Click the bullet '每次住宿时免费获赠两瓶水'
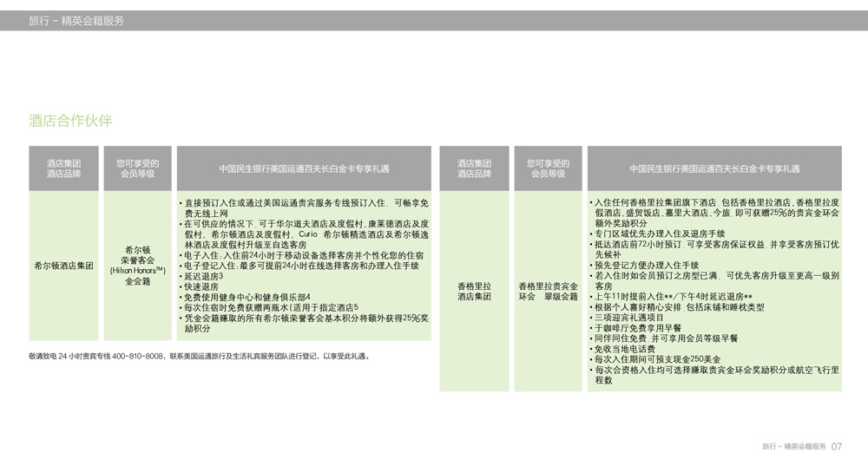Viewport: 868px width, 460px height. pos(268,307)
